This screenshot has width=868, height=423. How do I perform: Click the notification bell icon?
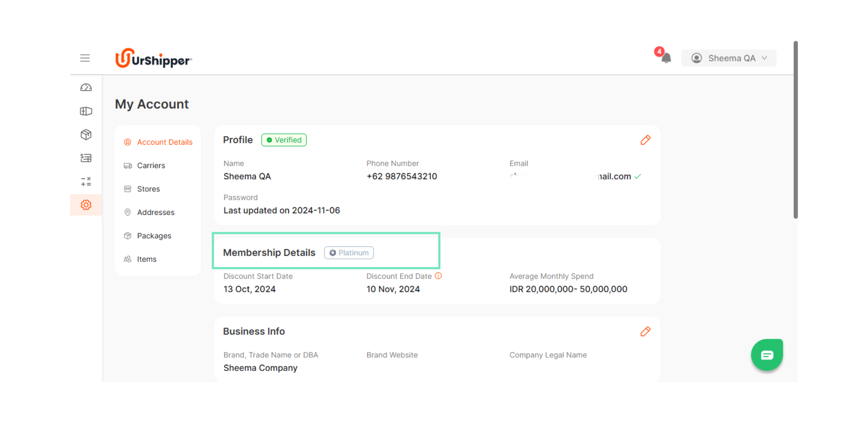coord(666,58)
